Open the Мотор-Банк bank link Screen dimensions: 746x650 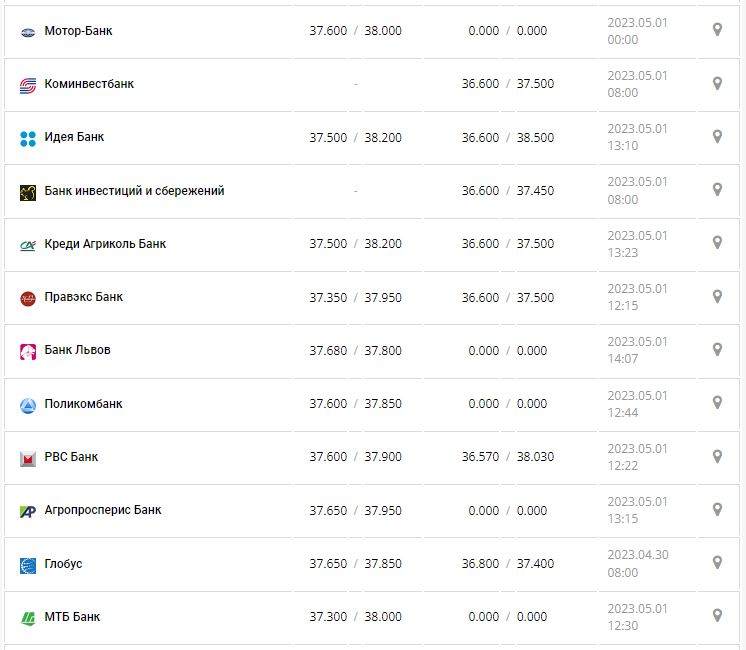tap(78, 31)
